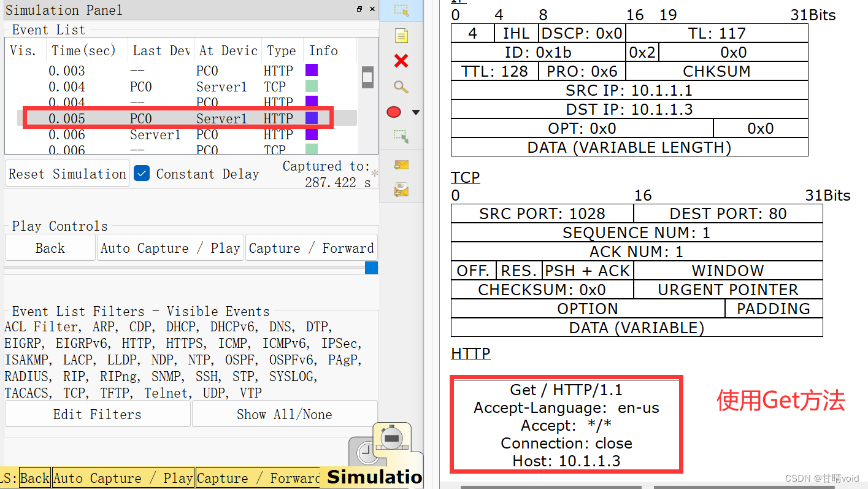Image resolution: width=868 pixels, height=489 pixels.
Task: Click Capture / Forward under Play Controls
Action: pos(311,248)
